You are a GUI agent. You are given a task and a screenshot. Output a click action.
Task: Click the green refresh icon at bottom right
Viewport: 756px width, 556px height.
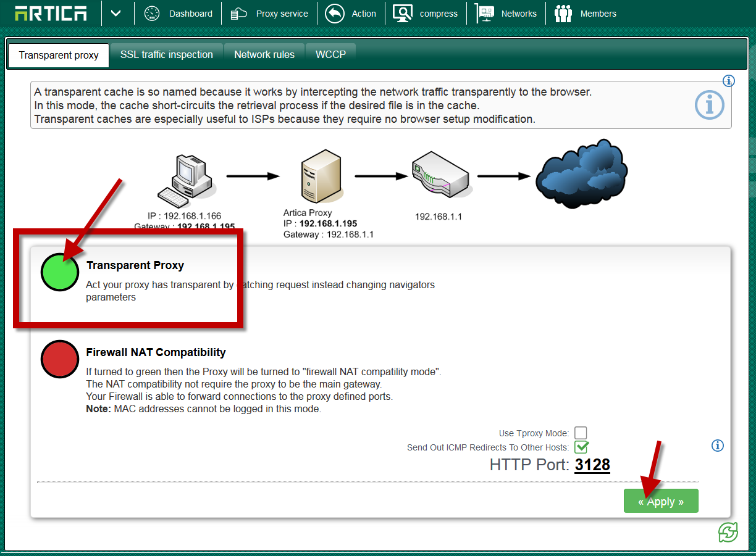pyautogui.click(x=728, y=532)
